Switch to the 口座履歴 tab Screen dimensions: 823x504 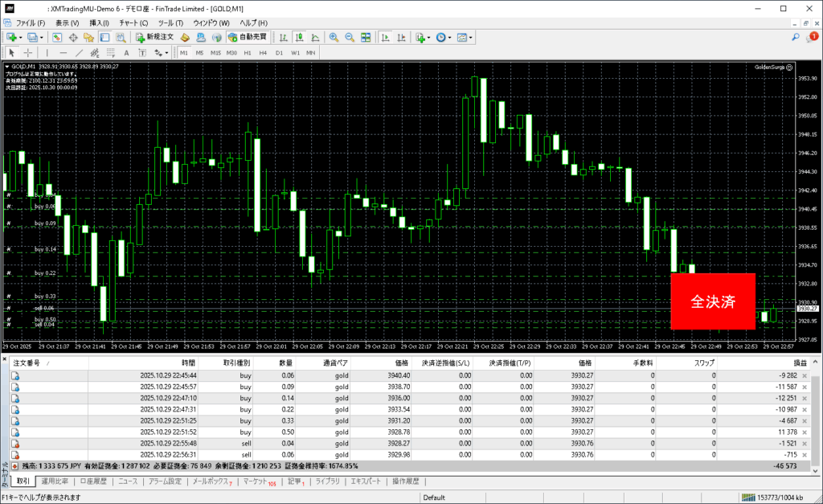pyautogui.click(x=93, y=481)
